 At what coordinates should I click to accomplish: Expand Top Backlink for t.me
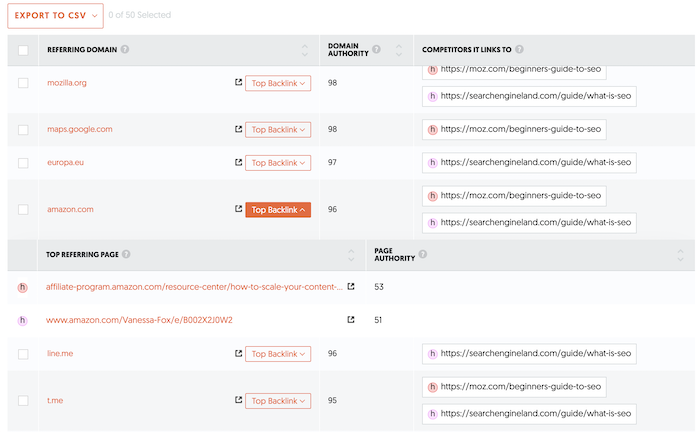(x=278, y=401)
